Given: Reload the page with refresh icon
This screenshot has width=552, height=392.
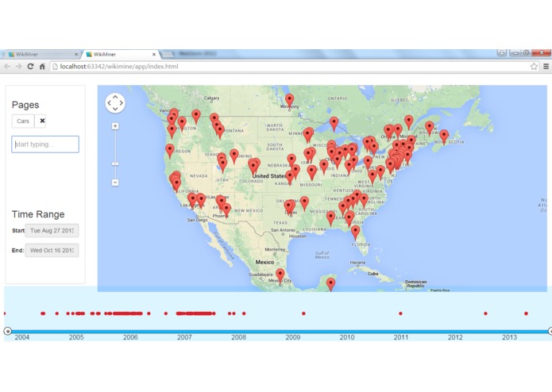Looking at the screenshot, I should click(x=30, y=66).
